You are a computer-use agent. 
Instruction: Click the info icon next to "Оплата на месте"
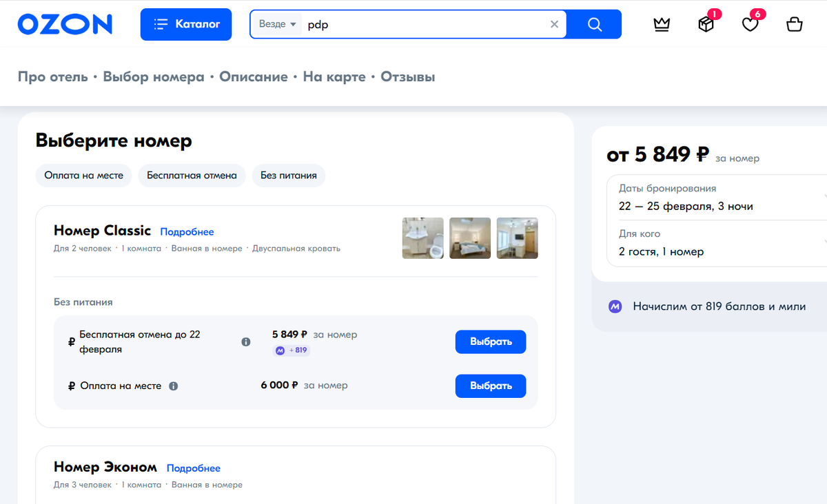(173, 386)
